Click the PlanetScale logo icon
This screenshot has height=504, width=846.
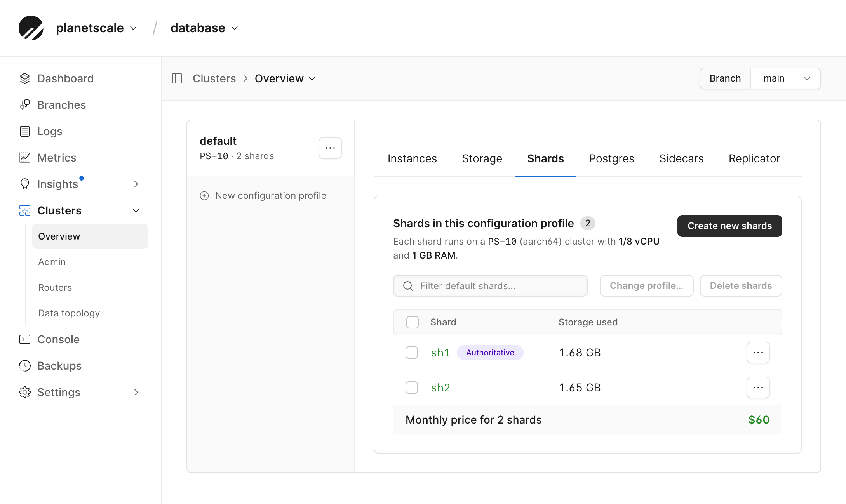pyautogui.click(x=31, y=28)
